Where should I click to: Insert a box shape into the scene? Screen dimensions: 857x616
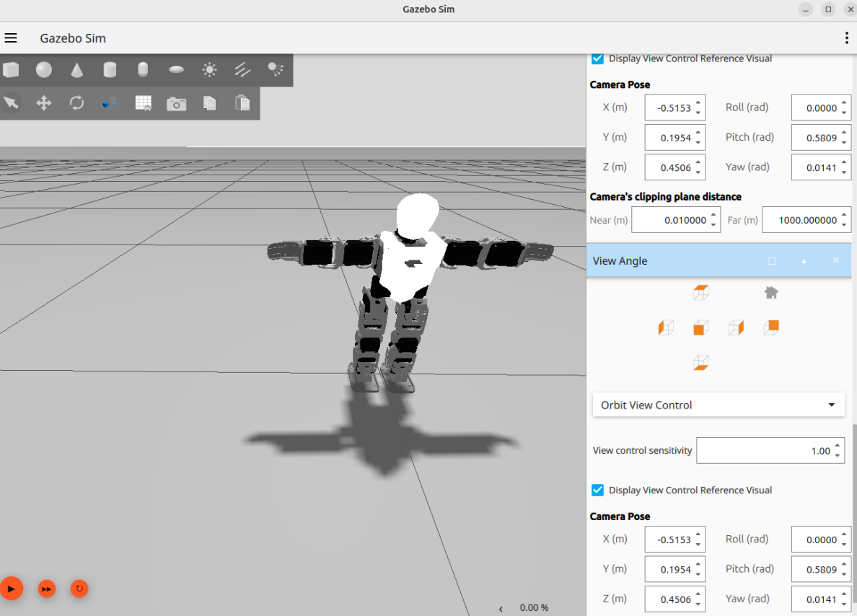click(11, 70)
